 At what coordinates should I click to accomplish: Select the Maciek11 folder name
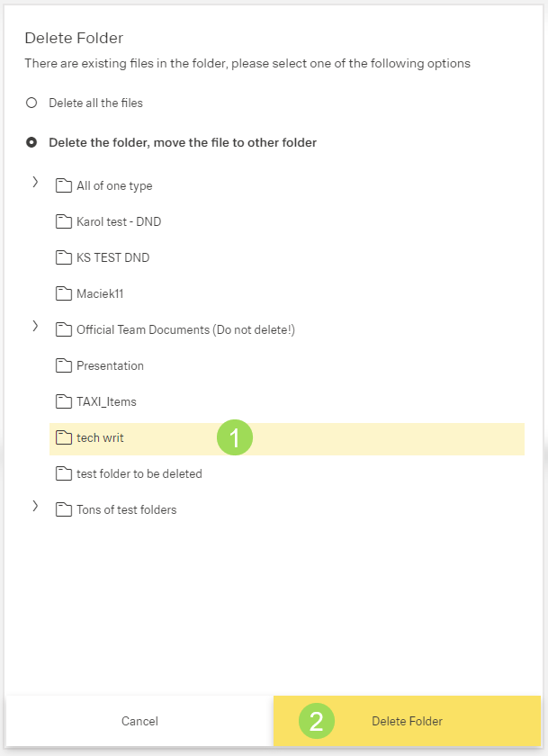pyautogui.click(x=99, y=293)
